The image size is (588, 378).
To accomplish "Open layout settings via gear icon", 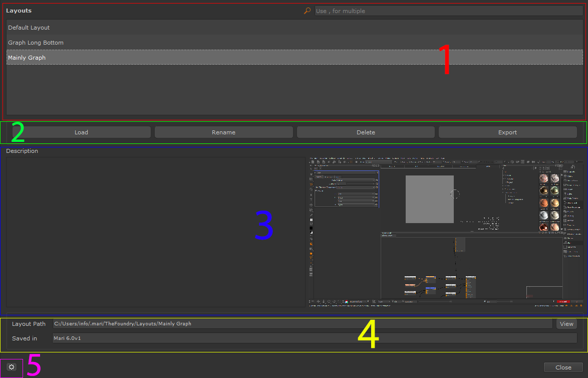I will [x=12, y=367].
